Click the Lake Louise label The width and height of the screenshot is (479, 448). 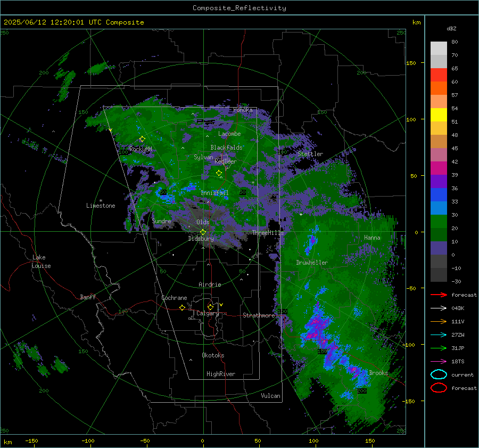(x=41, y=262)
